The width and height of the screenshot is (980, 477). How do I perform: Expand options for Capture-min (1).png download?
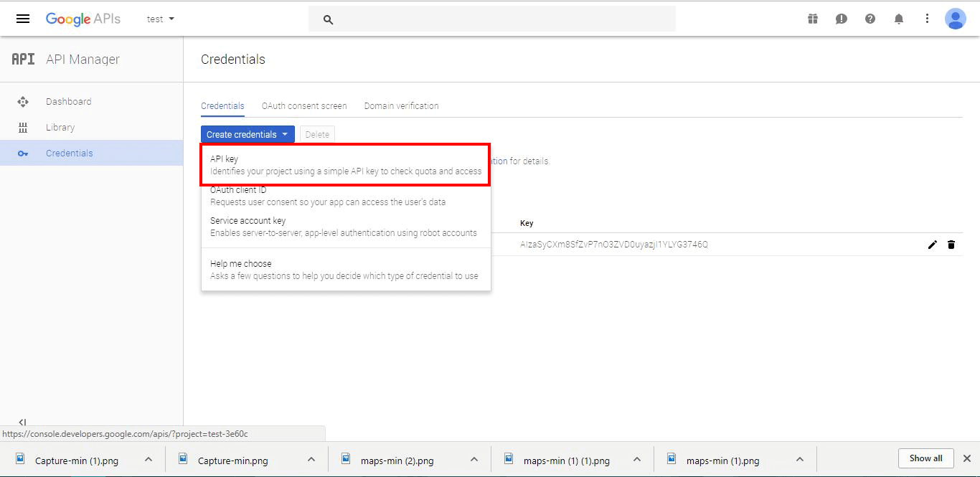point(149,459)
